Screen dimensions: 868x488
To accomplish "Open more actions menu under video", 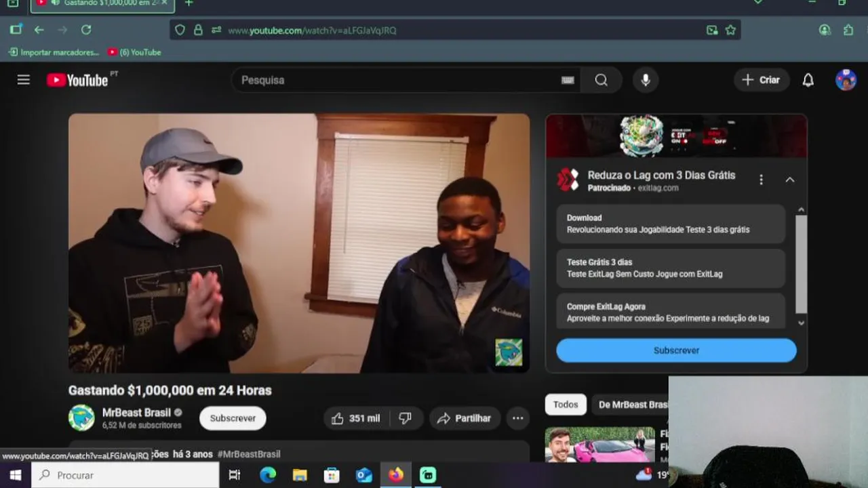I will coord(517,418).
